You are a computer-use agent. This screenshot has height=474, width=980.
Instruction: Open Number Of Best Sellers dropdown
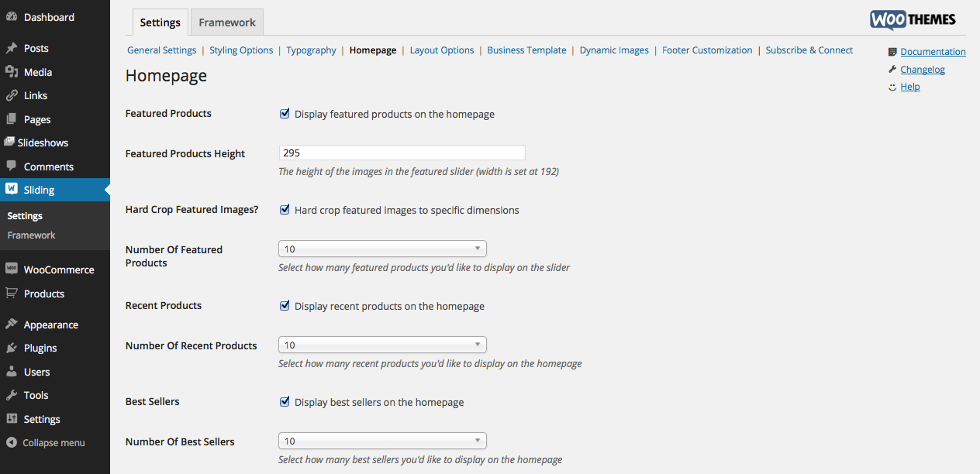point(382,441)
